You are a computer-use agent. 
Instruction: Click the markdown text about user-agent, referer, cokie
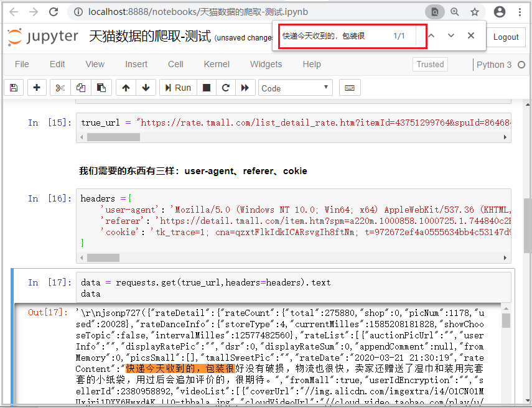point(193,171)
